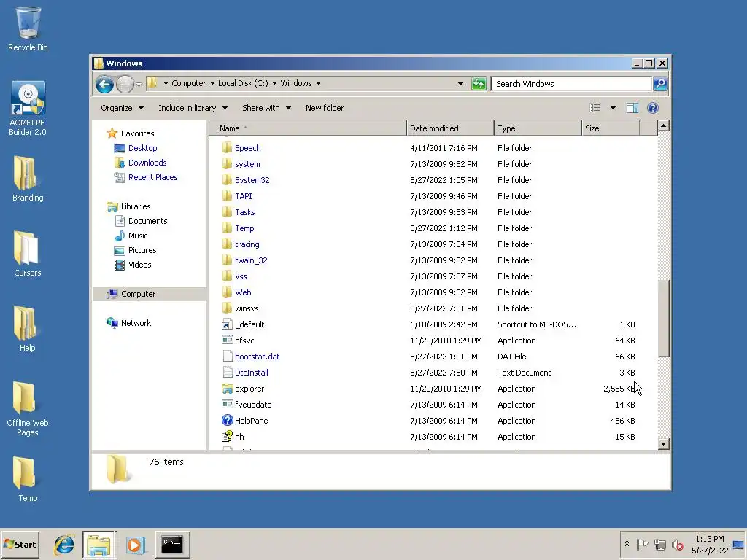This screenshot has height=560, width=747.
Task: Open the Videos library
Action: [139, 265]
